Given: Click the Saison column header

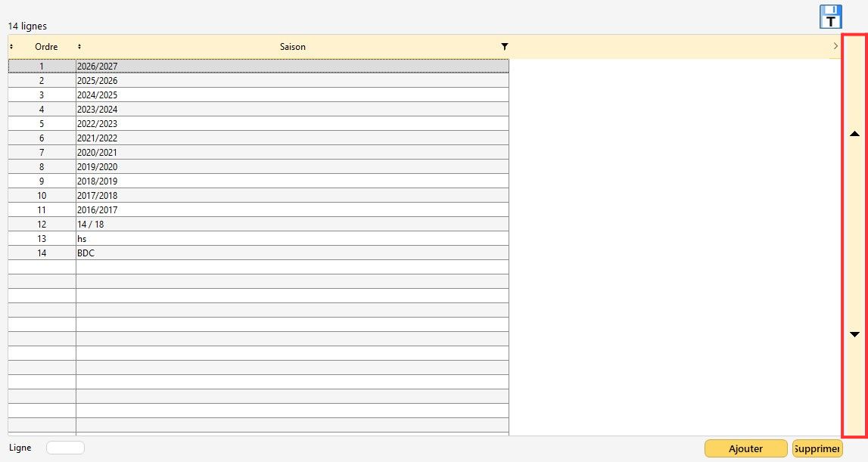Looking at the screenshot, I should click(x=292, y=47).
